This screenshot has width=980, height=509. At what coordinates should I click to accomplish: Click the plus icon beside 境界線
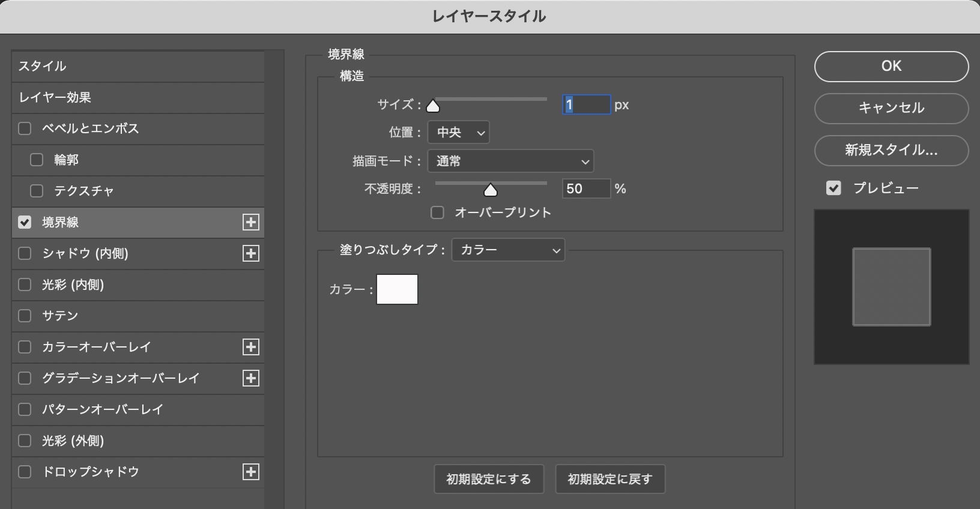point(250,222)
